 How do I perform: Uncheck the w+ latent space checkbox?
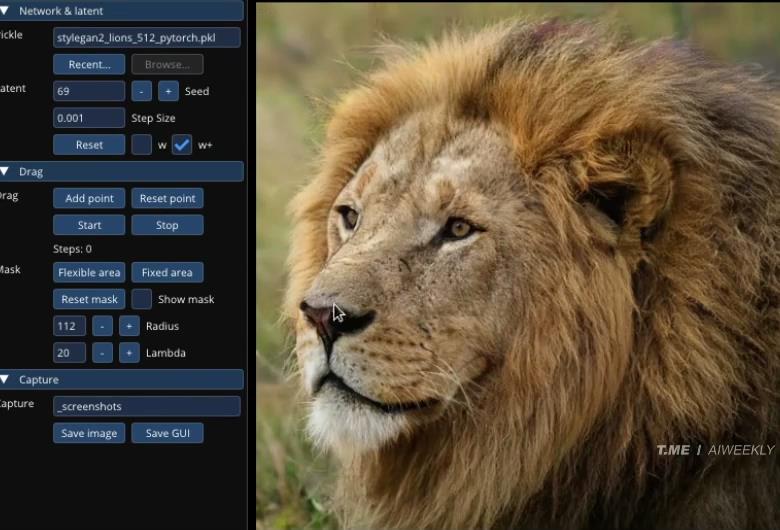[181, 145]
